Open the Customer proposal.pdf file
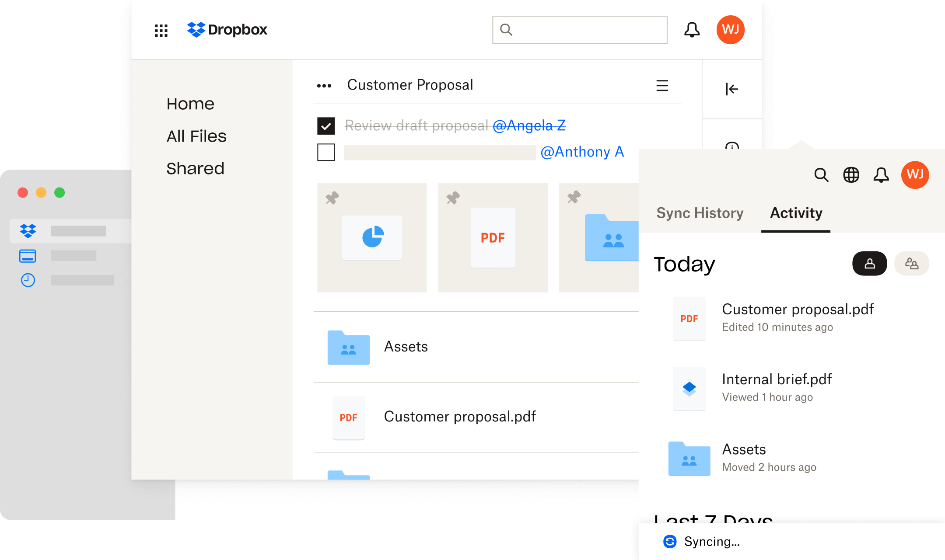Image resolution: width=945 pixels, height=560 pixels. coord(460,415)
